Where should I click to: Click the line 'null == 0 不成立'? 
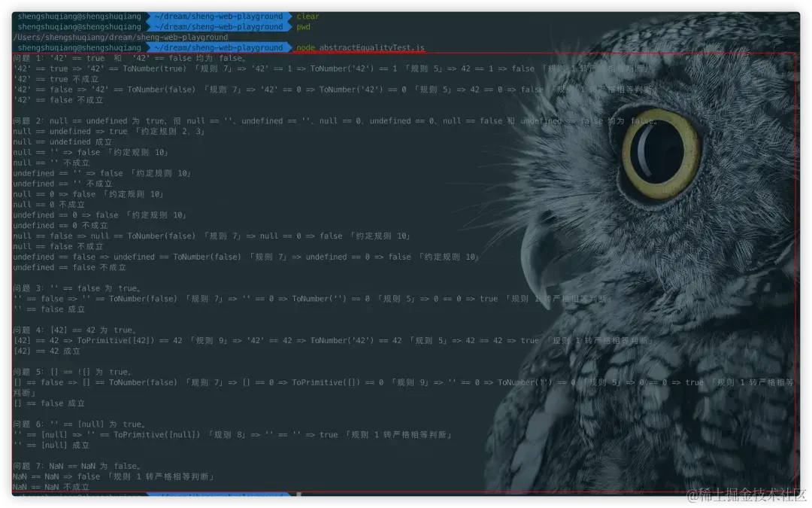[x=49, y=204]
